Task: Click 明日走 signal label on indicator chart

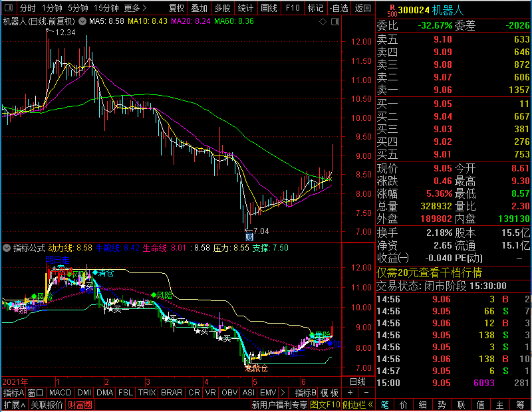Action: coord(57,260)
